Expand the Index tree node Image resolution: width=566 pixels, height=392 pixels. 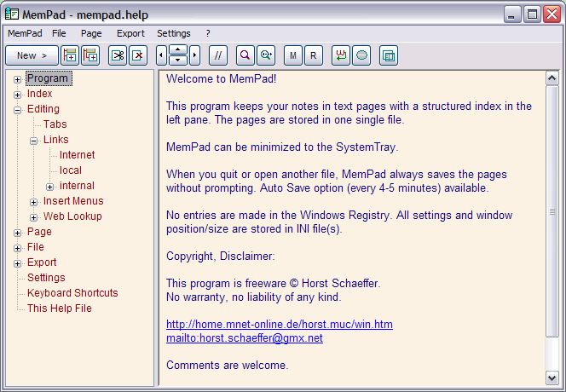point(17,95)
